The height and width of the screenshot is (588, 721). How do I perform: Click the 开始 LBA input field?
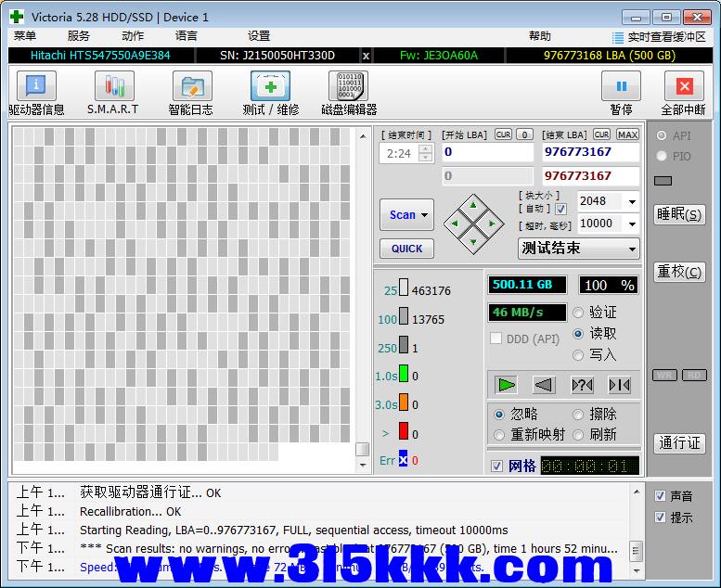click(487, 152)
